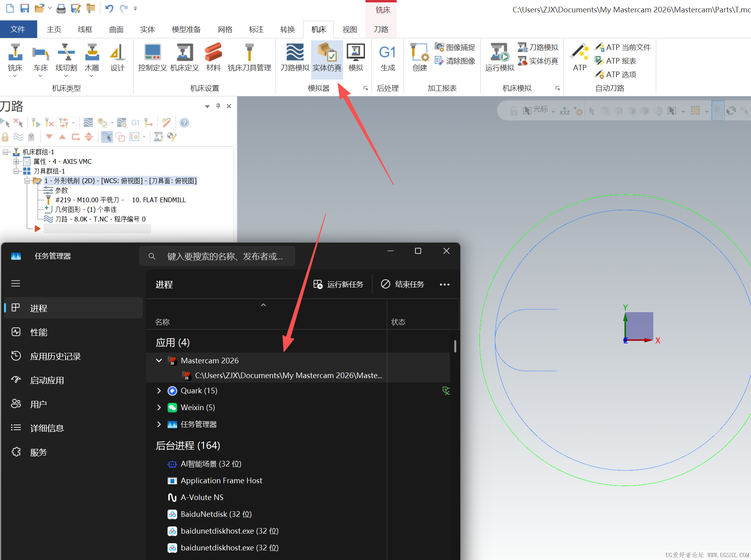Open the 线切割 machine type dropdown
This screenshot has width=751, height=560.
pos(66,76)
